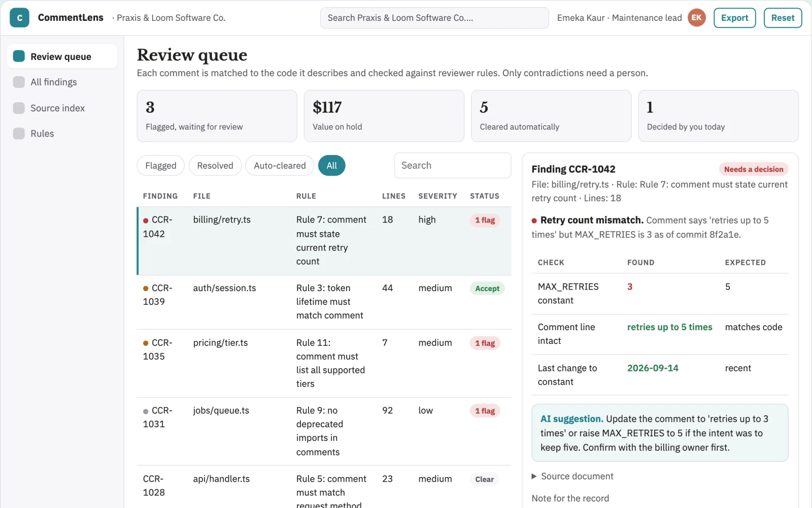Click the retries up to 5 times value

(x=669, y=327)
